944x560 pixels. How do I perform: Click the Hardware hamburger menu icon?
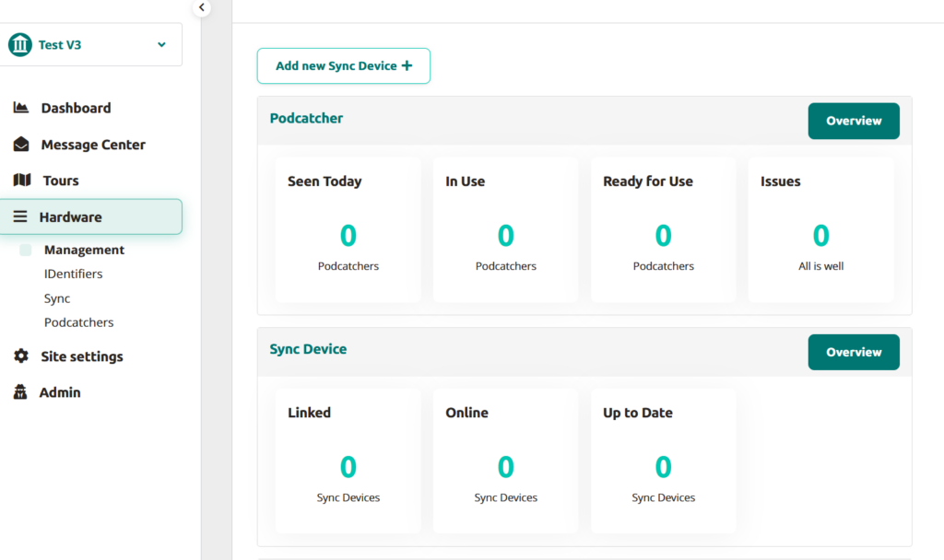click(20, 217)
